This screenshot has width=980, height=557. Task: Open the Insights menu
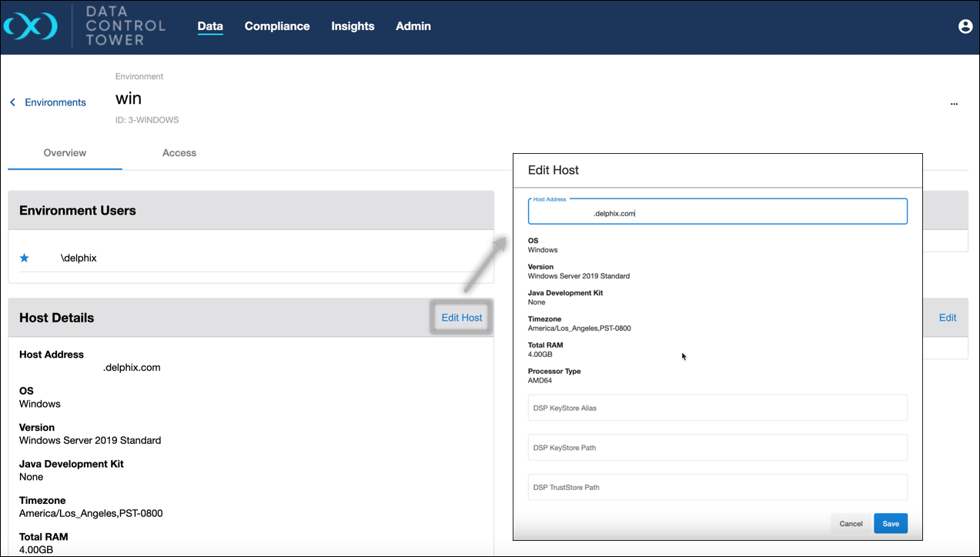click(353, 26)
